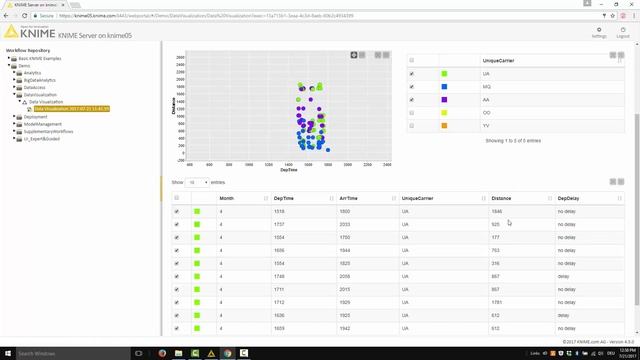Bookmark page with the star icon

click(x=612, y=16)
